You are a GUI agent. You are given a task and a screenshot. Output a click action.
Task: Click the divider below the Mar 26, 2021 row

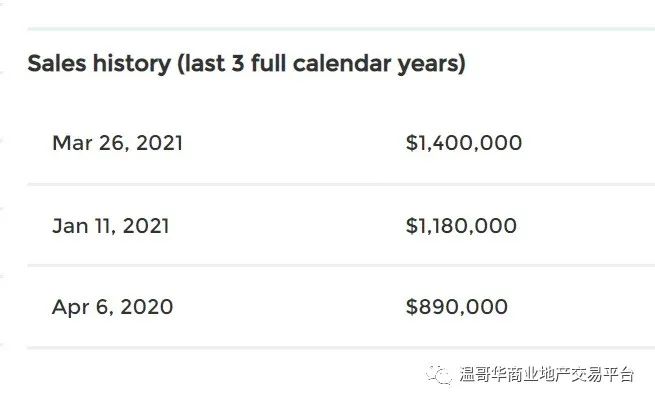pyautogui.click(x=341, y=184)
